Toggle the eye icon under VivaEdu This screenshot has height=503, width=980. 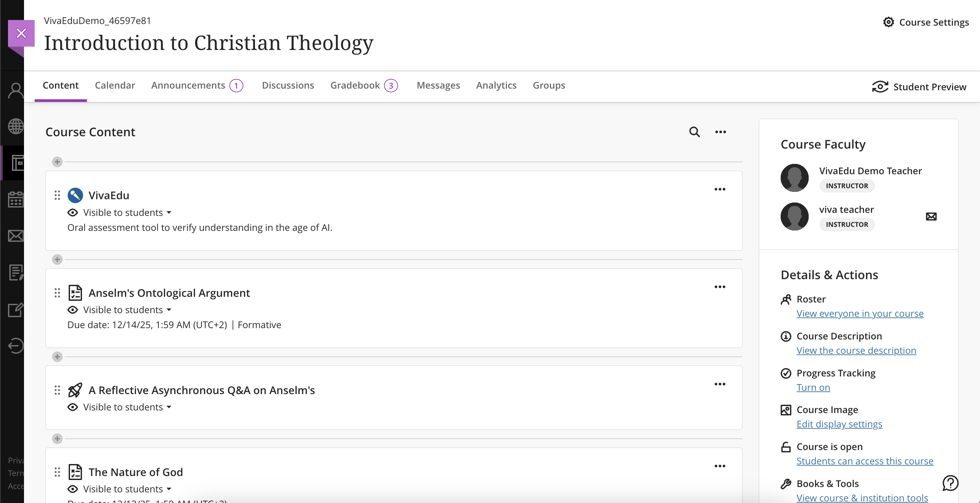[x=72, y=213]
